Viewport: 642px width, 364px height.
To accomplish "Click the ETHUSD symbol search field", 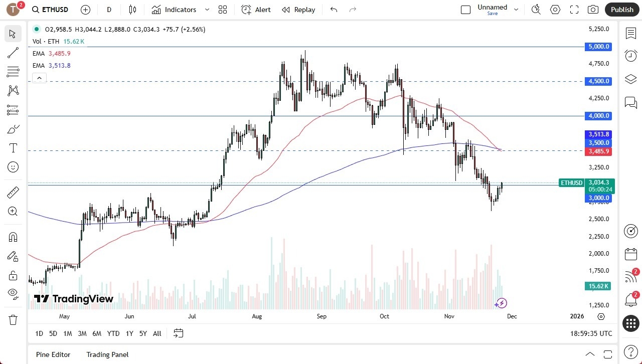I will (52, 9).
